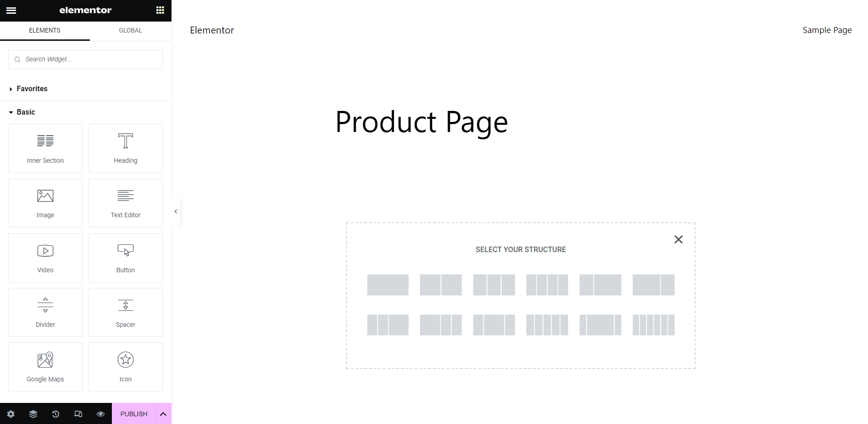Open page settings gear icon
The image size is (868, 424).
tap(11, 414)
